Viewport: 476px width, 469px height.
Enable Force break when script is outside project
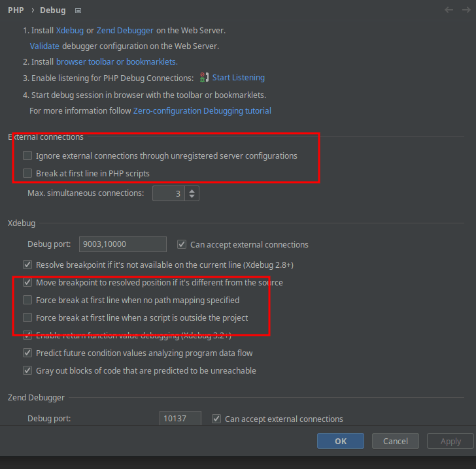27,317
